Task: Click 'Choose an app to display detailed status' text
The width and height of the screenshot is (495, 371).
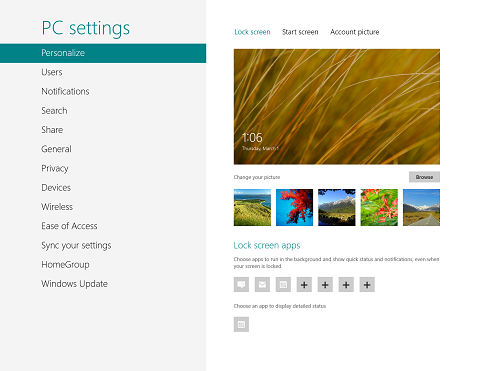Action: [280, 306]
